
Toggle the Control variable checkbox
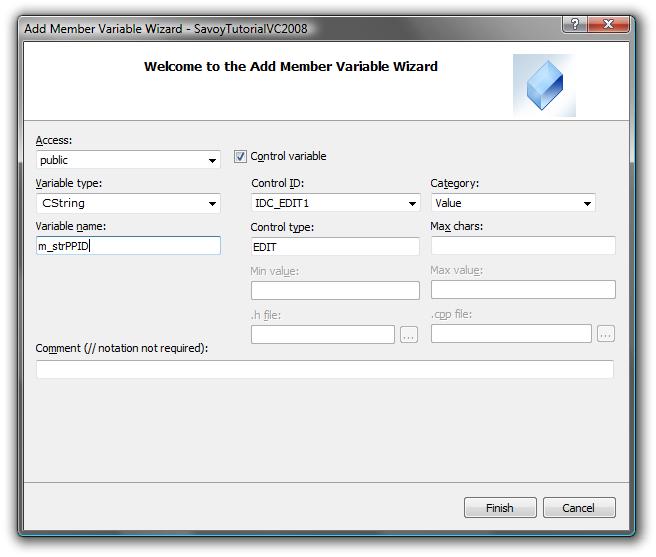pyautogui.click(x=240, y=157)
